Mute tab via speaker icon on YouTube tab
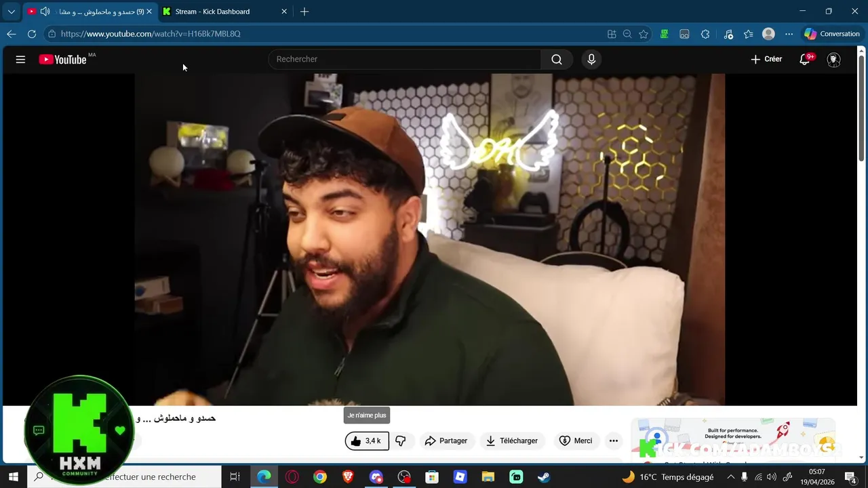 (45, 12)
